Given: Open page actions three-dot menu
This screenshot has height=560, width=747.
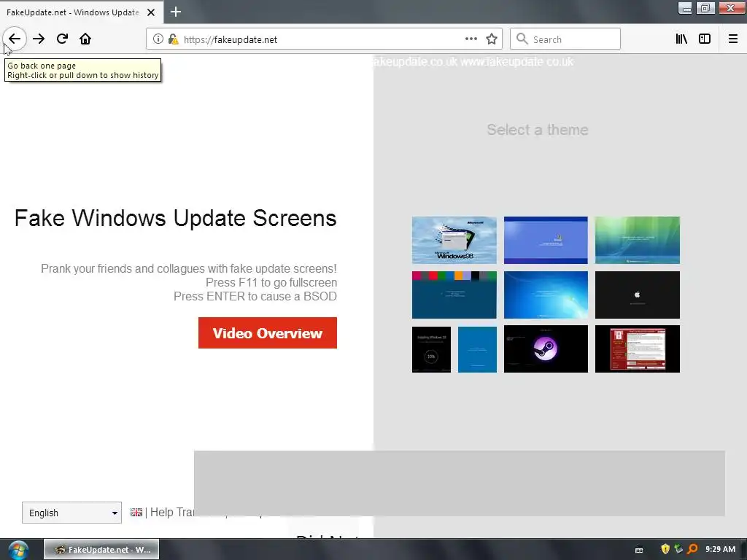Looking at the screenshot, I should tap(471, 39).
